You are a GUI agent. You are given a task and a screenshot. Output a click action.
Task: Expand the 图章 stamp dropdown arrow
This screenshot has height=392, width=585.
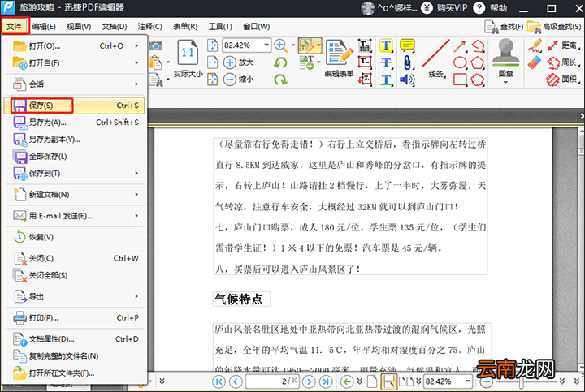[x=505, y=82]
